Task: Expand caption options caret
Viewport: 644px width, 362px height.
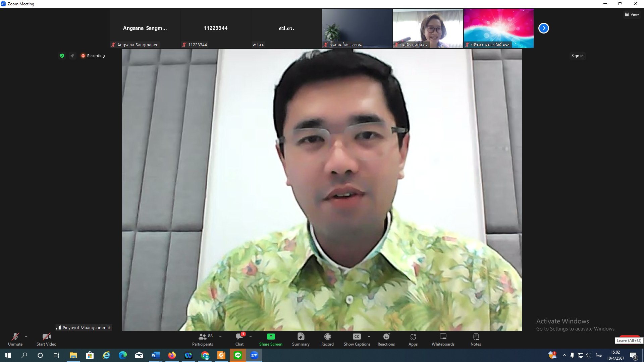Action: coord(369,337)
